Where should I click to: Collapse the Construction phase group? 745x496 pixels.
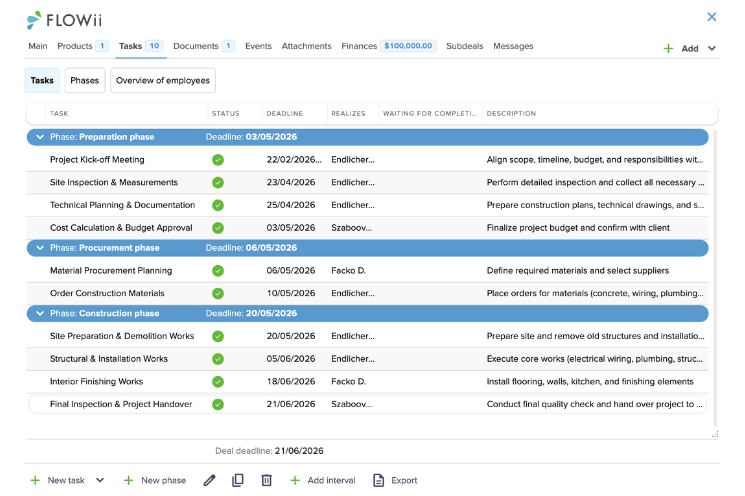tap(40, 314)
